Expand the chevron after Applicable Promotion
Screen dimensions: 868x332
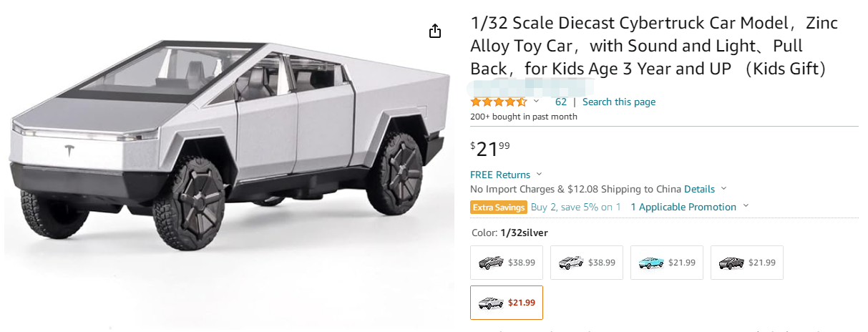point(746,207)
